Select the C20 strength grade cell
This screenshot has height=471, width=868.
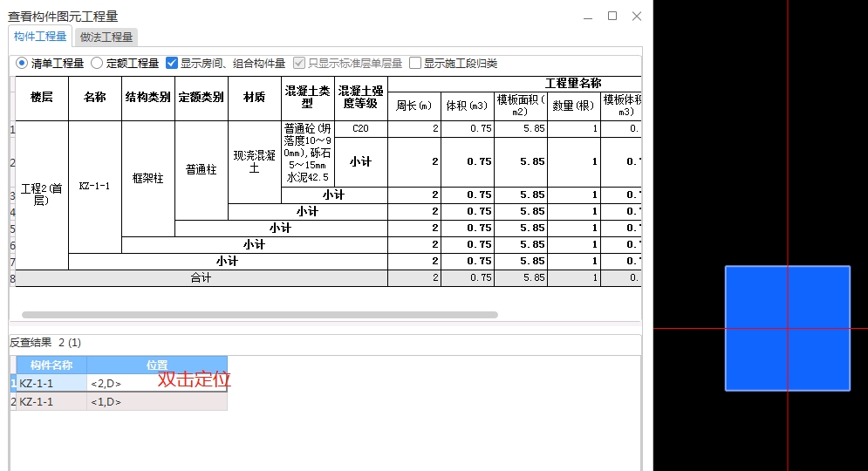pyautogui.click(x=360, y=128)
